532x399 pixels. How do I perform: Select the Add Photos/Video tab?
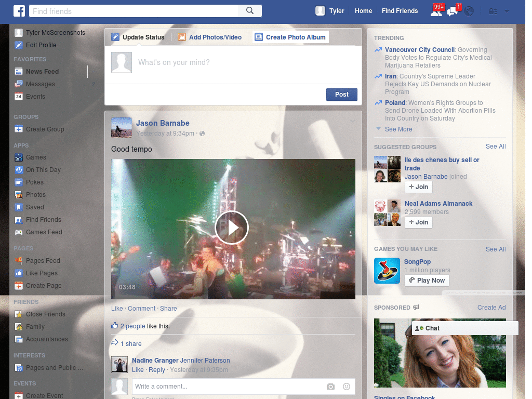(x=210, y=37)
